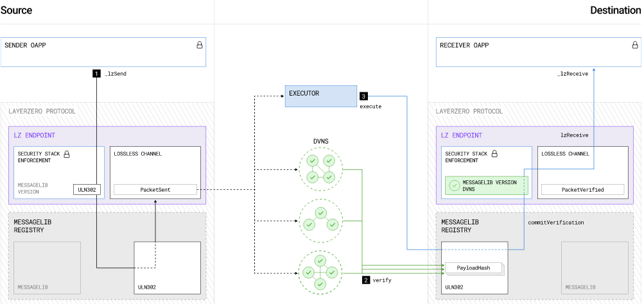644x304 pixels.
Task: Click the lock icon beside source Security Stack
Action: click(x=66, y=155)
